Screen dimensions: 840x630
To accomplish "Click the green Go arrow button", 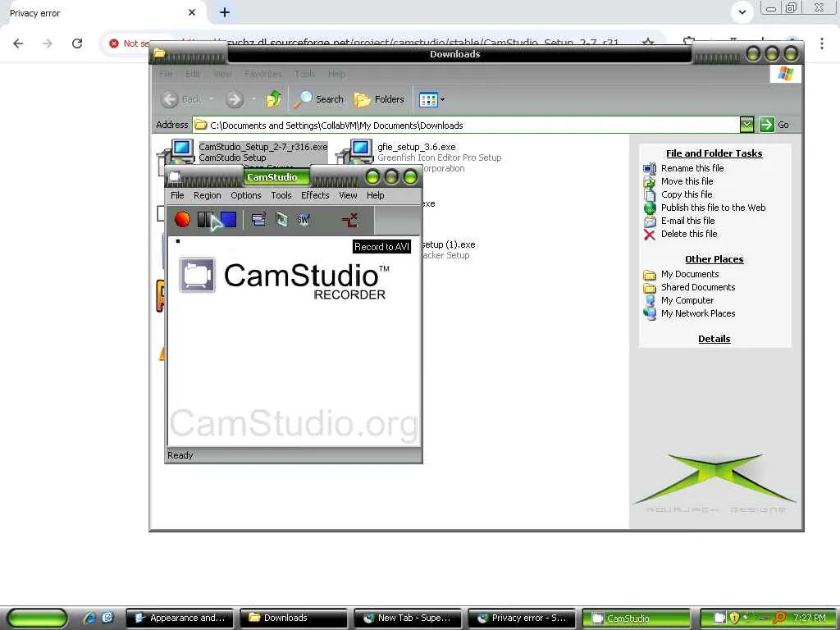I will point(767,125).
